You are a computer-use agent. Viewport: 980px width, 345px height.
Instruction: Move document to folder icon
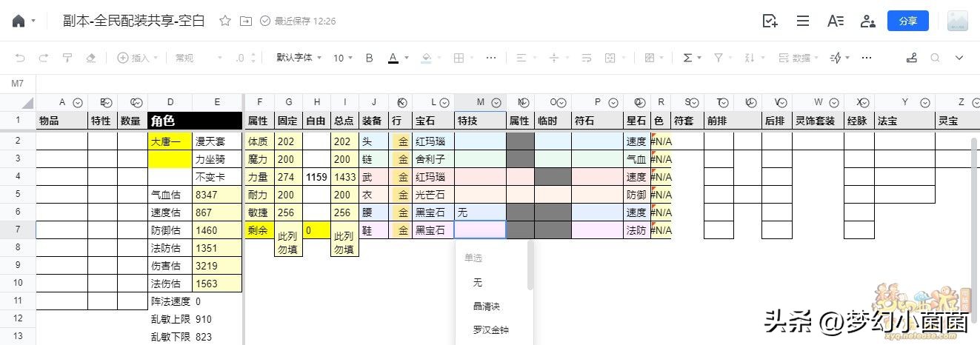tap(245, 21)
